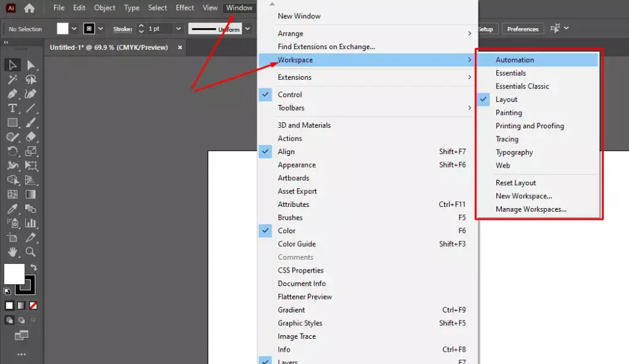This screenshot has height=364, width=629.
Task: Select the Pen tool
Action: pyautogui.click(x=12, y=94)
